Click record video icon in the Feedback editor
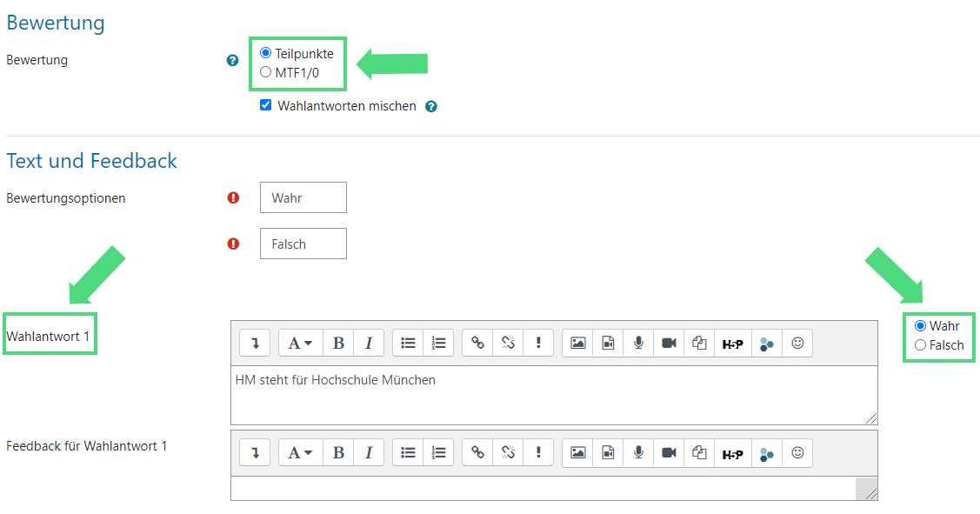This screenshot has width=980, height=514. pos(669,453)
